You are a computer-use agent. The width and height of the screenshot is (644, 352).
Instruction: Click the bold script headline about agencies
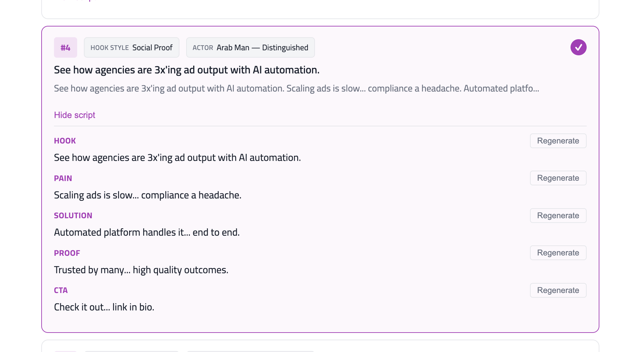tap(186, 70)
